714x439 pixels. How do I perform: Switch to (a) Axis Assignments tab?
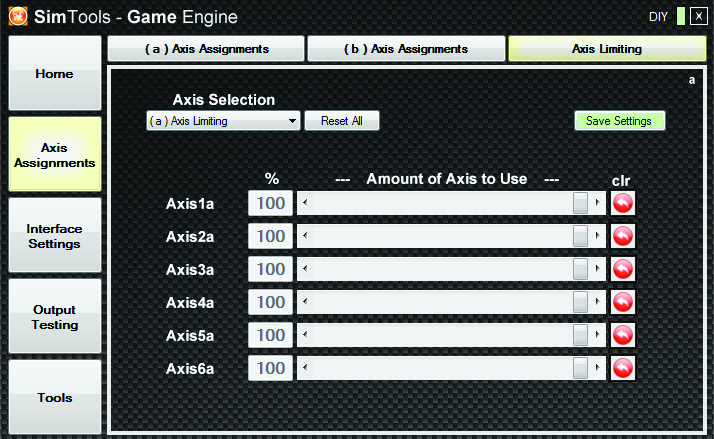[206, 49]
